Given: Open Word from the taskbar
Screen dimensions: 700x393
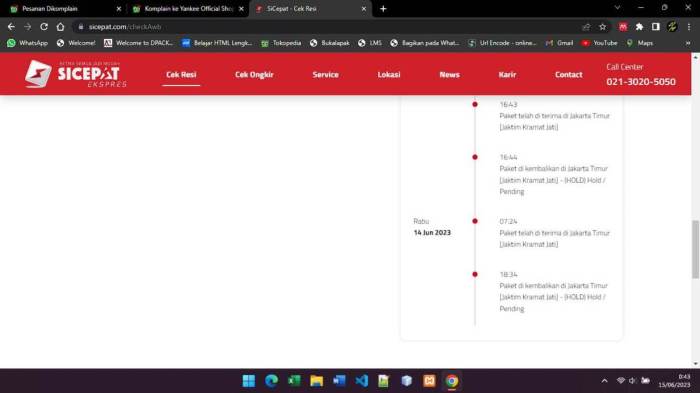Looking at the screenshot, I should 339,381.
